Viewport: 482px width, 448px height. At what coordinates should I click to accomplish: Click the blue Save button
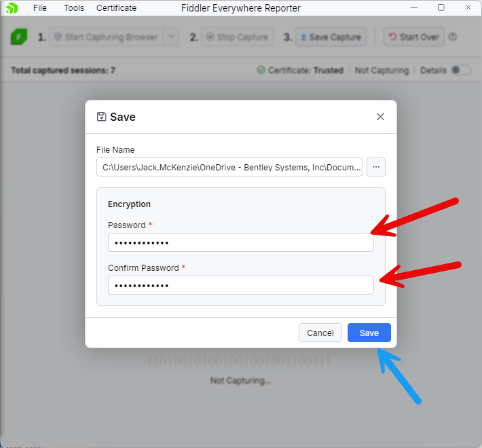click(x=369, y=333)
